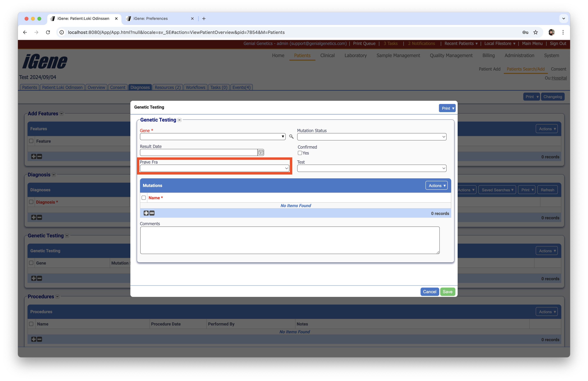Select all mutations with Name checkbox

[143, 198]
